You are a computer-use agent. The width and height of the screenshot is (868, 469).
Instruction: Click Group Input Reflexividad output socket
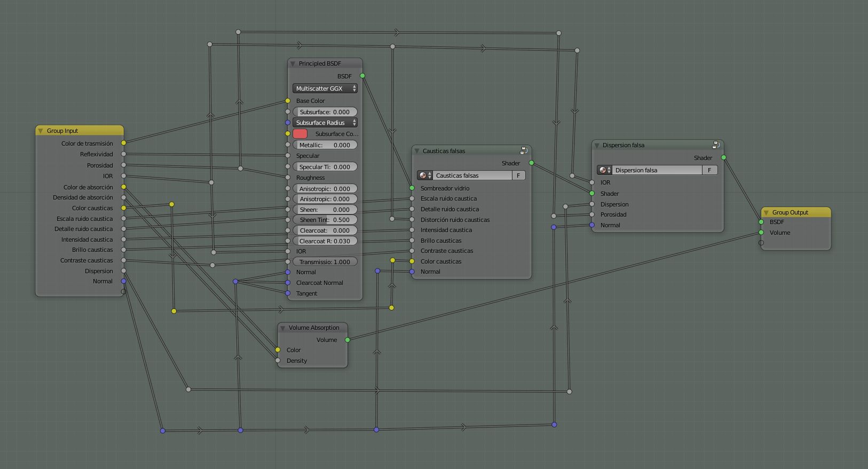pyautogui.click(x=124, y=154)
